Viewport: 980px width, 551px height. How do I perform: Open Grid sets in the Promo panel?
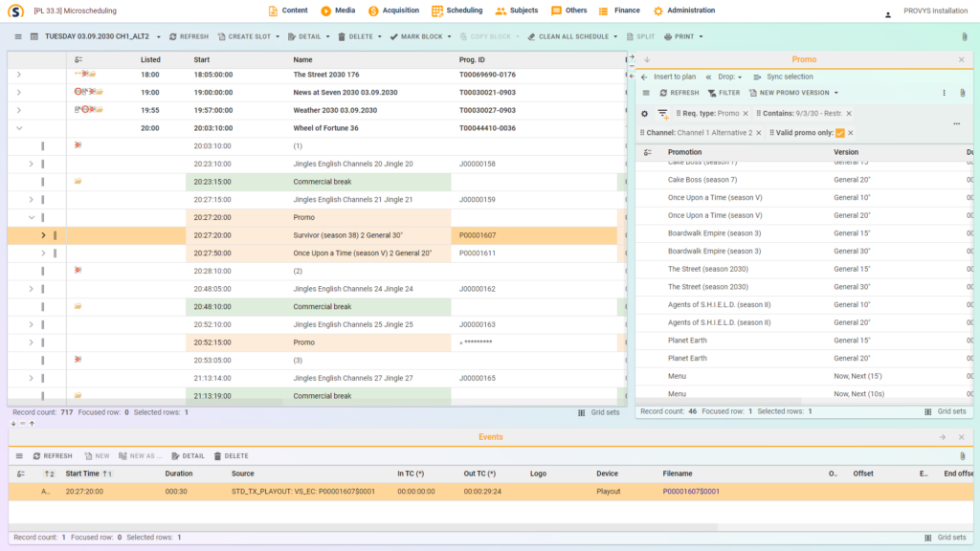tap(945, 411)
